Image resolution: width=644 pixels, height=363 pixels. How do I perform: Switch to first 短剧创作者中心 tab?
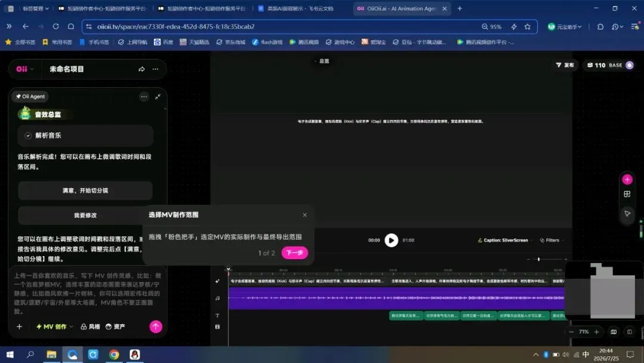coord(101,8)
